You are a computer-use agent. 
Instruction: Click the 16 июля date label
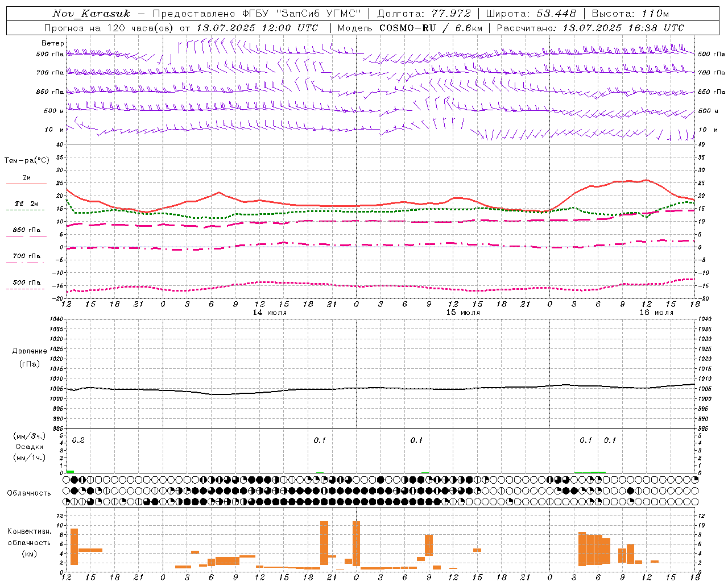(656, 313)
